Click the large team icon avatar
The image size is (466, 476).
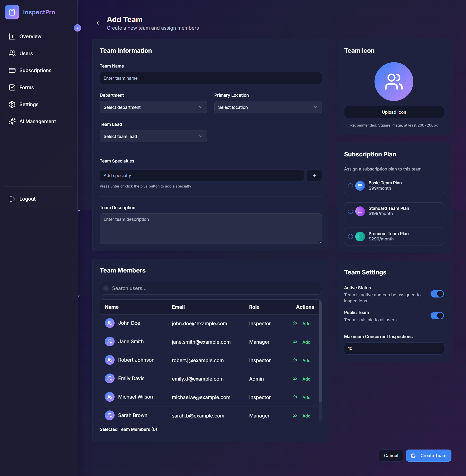[x=394, y=82]
